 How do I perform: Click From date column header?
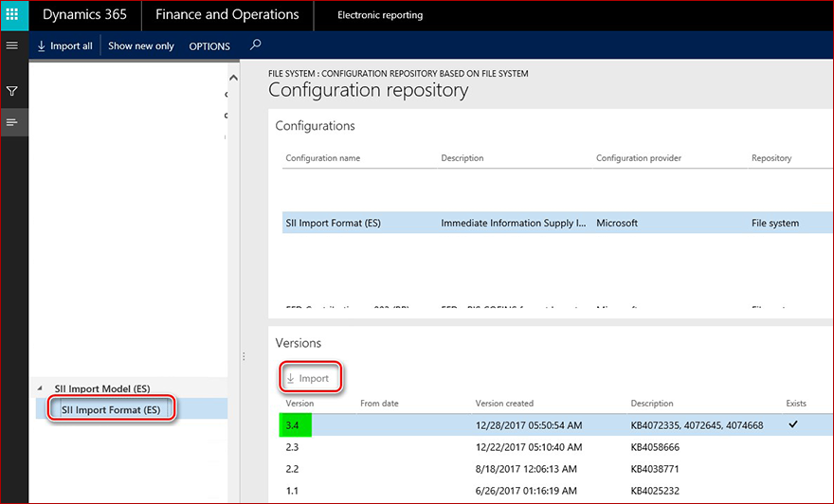pyautogui.click(x=379, y=404)
